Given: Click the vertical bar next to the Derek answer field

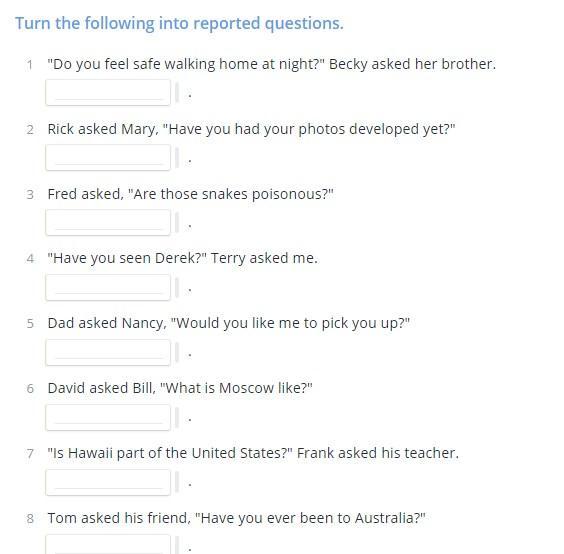Looking at the screenshot, I should pos(177,287).
